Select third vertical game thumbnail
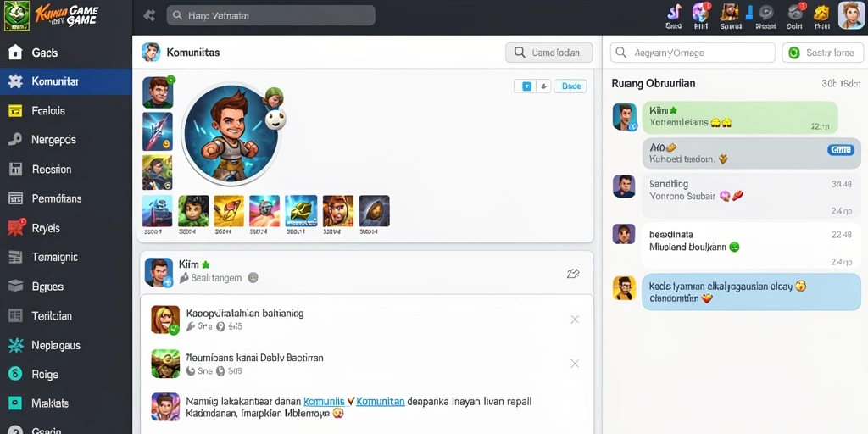This screenshot has height=434, width=868. click(x=157, y=172)
